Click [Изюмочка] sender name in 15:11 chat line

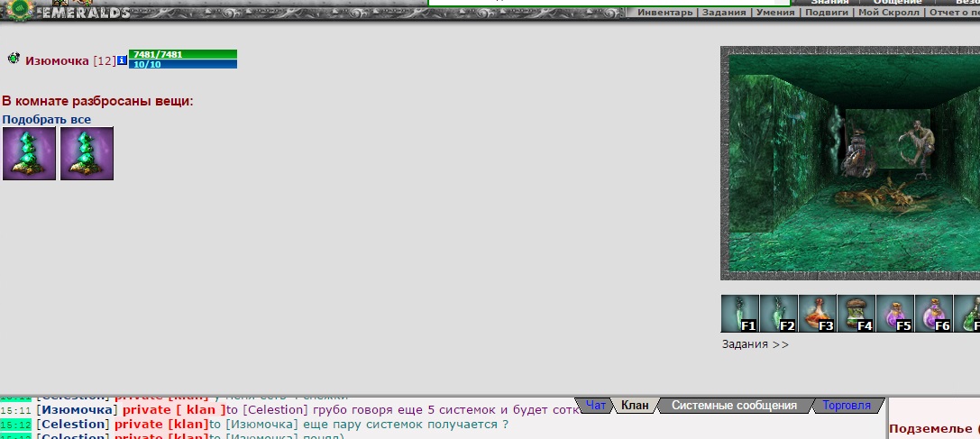coord(77,410)
